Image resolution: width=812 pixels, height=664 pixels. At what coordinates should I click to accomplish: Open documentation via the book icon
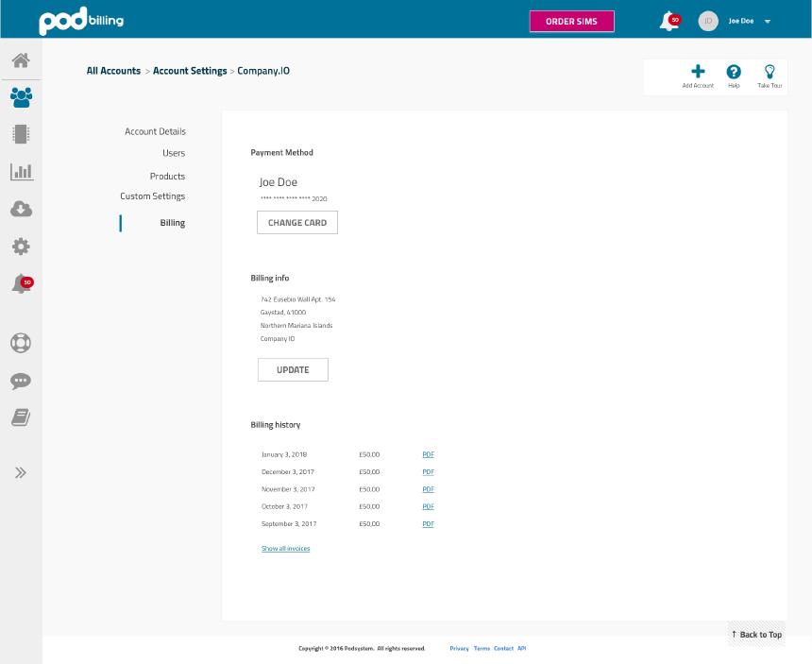(21, 417)
